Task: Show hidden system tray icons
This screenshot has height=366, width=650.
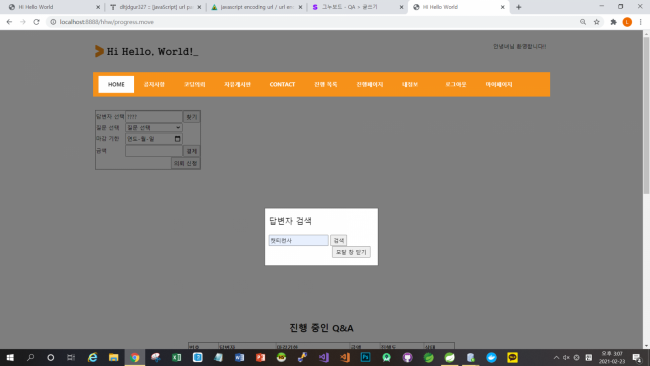Action: pos(556,357)
